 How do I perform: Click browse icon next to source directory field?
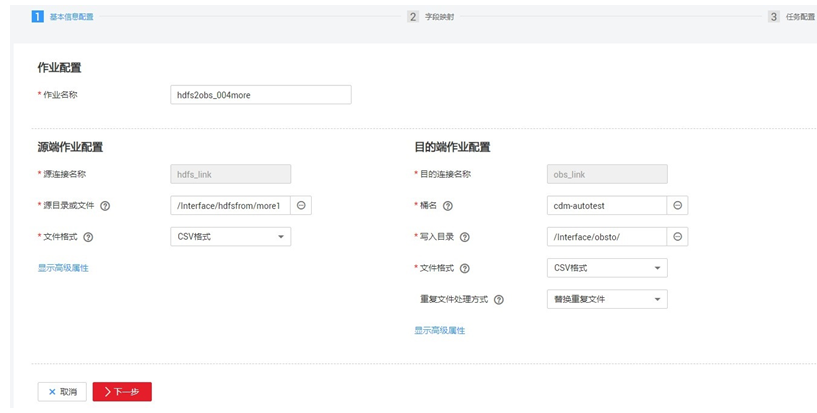[x=301, y=205]
